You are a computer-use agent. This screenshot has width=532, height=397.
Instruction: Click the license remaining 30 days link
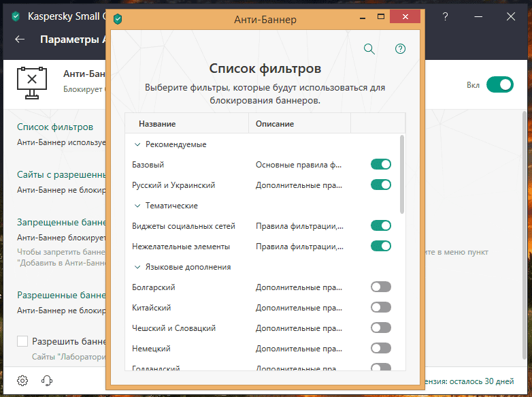pyautogui.click(x=469, y=381)
